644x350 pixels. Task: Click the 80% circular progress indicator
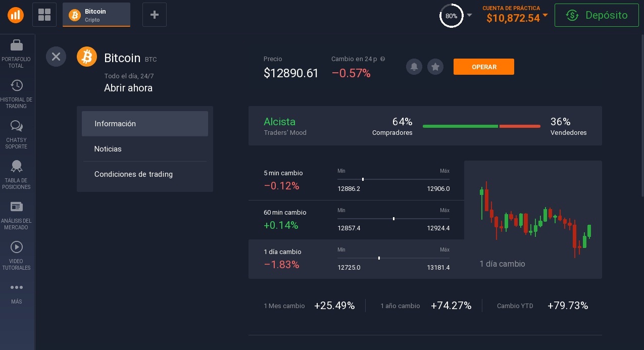pos(451,16)
